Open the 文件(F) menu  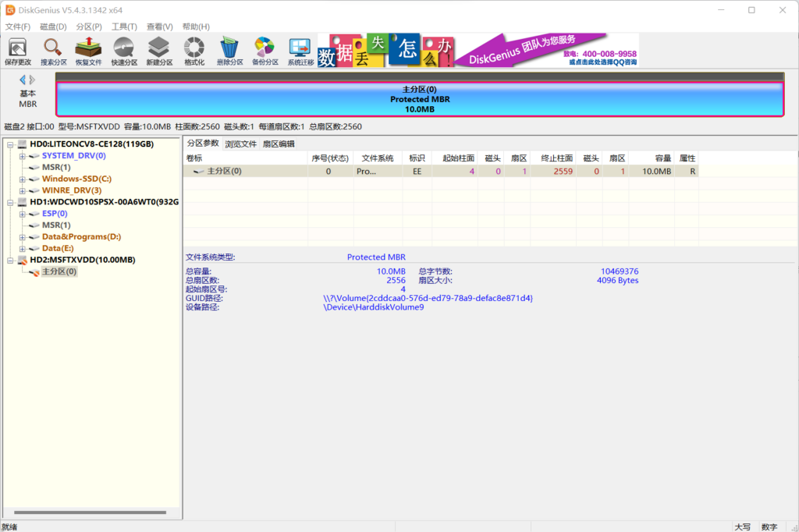[x=18, y=27]
